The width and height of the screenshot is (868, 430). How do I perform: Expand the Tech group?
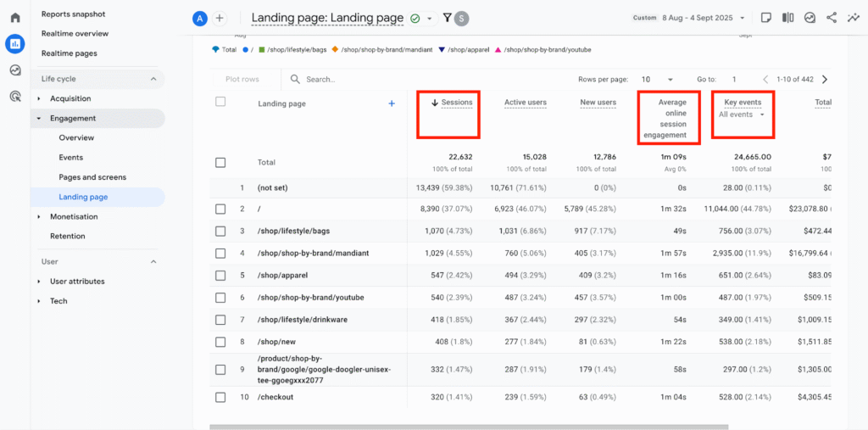39,301
